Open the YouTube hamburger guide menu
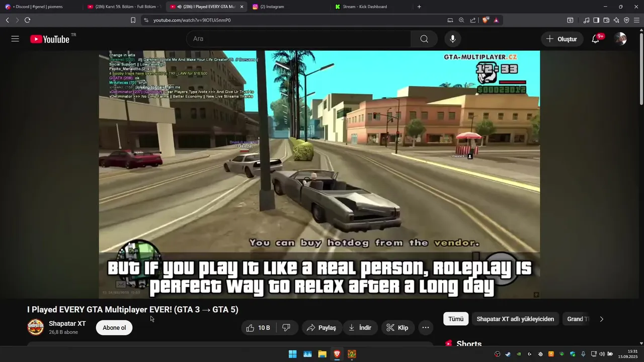Viewport: 644px width, 362px height. [15, 39]
